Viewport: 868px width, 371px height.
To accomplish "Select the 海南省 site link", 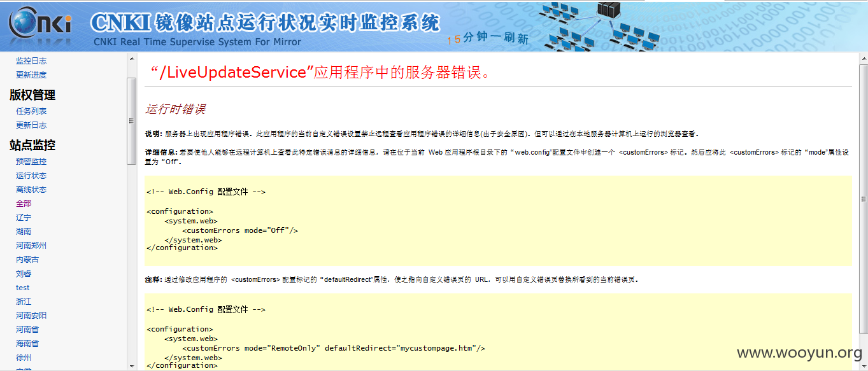I will tap(27, 344).
